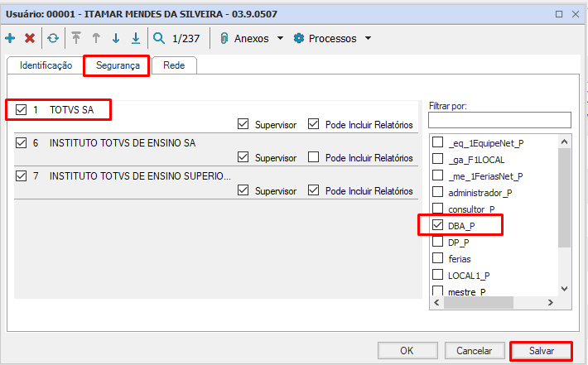Uncheck the DBA_P profile
588x365 pixels.
tap(437, 225)
